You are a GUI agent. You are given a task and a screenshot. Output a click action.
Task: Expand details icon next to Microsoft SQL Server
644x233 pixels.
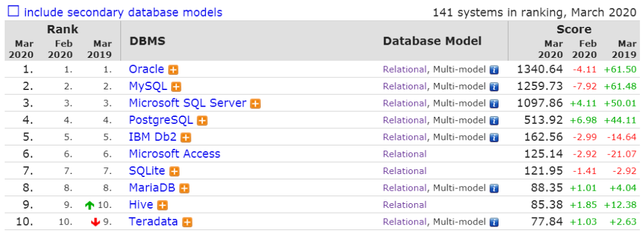255,104
